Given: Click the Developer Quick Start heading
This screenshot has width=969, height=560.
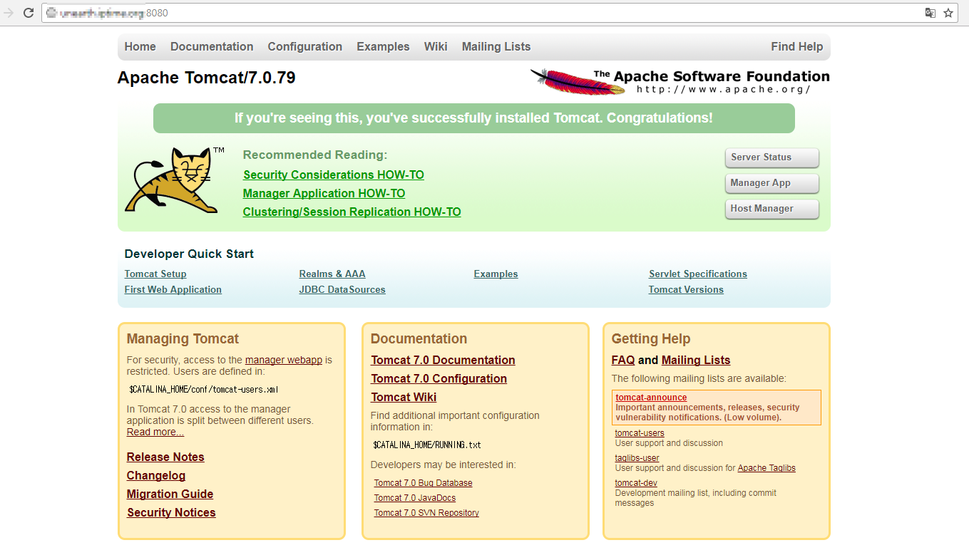Looking at the screenshot, I should 189,254.
